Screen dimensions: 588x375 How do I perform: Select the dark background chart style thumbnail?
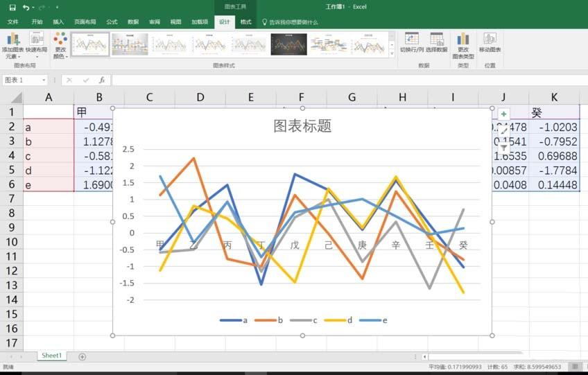(288, 44)
